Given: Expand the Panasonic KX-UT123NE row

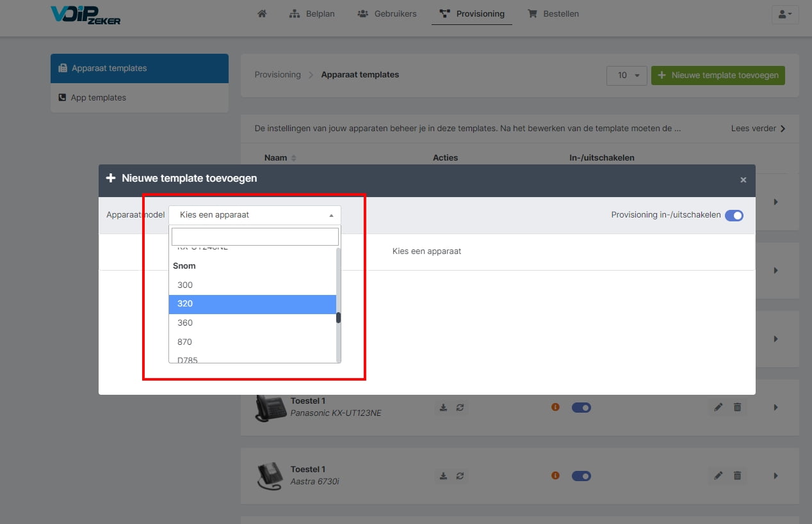Looking at the screenshot, I should click(775, 408).
